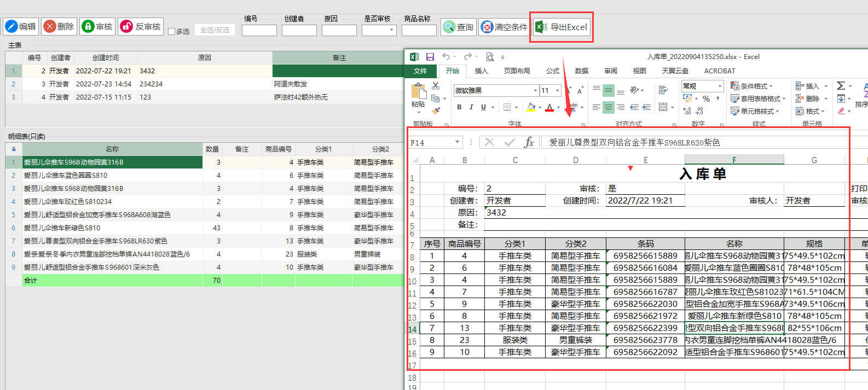Click the increase indent icon
Image resolution: width=868 pixels, height=390 pixels.
(x=646, y=108)
